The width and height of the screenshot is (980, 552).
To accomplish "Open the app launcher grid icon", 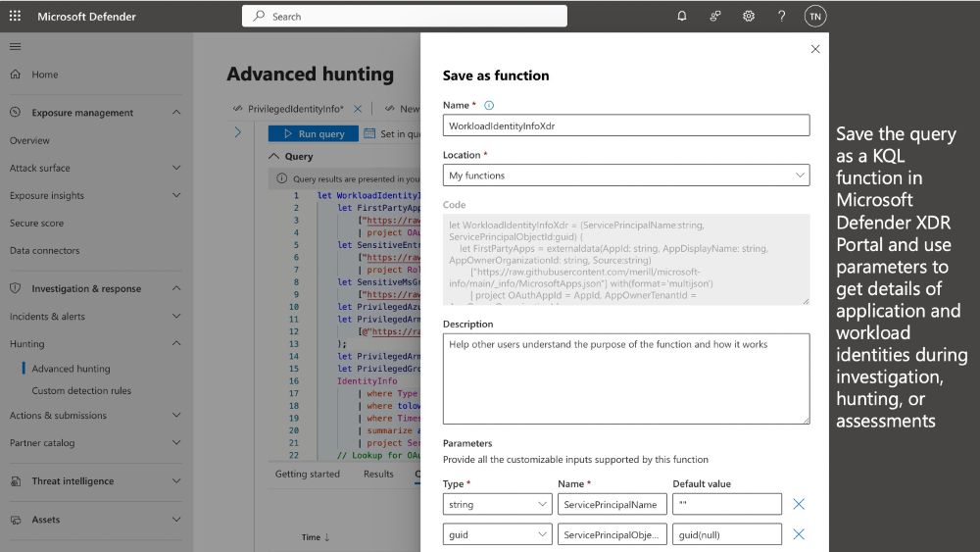I will [x=15, y=16].
